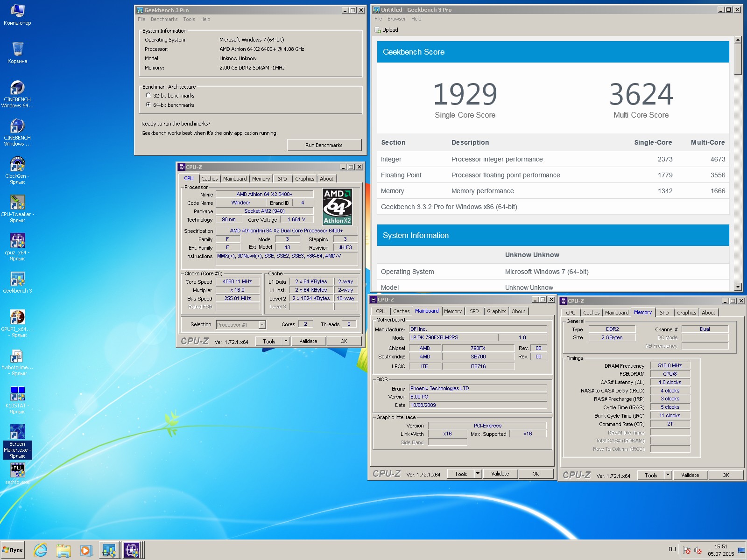
Task: Open the CPU-Tweaker shortcut icon
Action: coord(17,209)
